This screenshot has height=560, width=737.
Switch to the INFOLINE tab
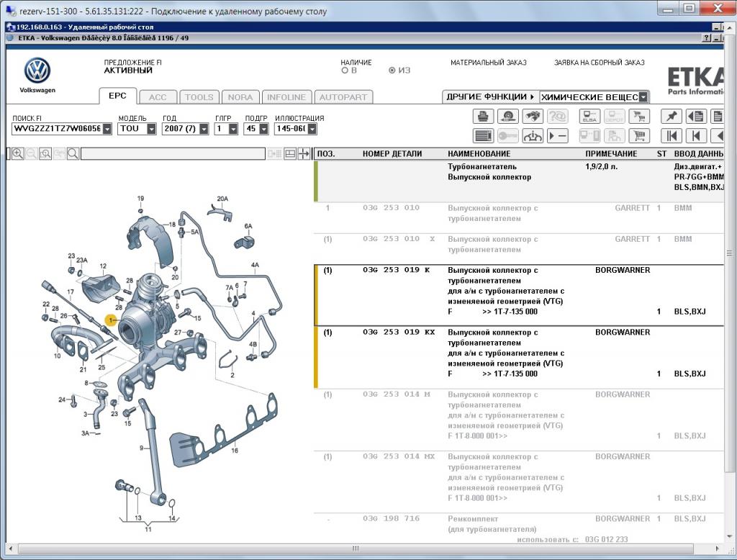pyautogui.click(x=286, y=97)
